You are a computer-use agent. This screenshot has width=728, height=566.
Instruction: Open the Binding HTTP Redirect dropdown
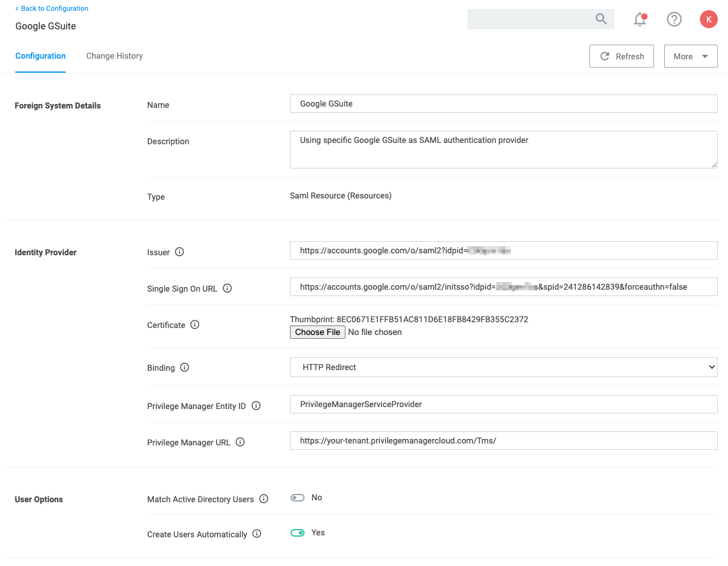(x=503, y=368)
